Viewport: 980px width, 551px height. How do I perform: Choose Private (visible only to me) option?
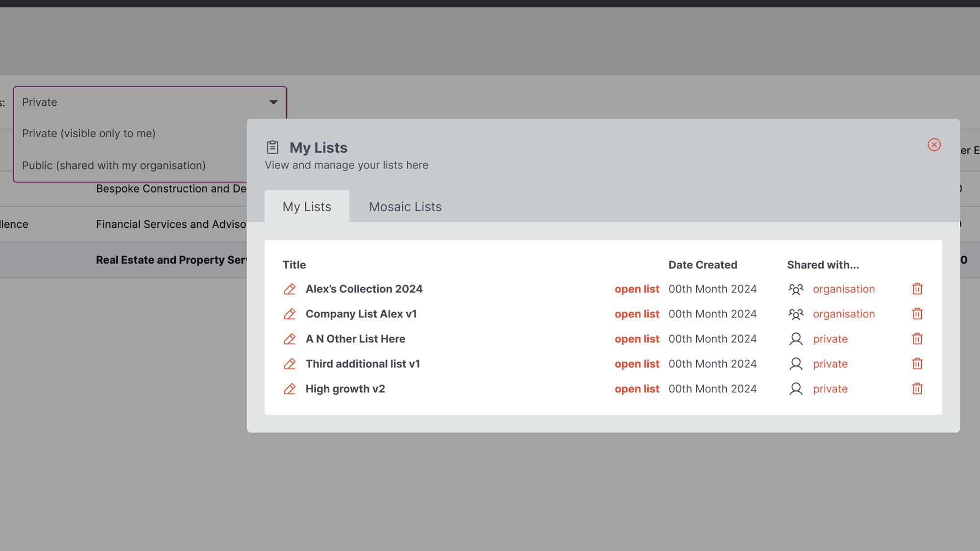point(89,133)
